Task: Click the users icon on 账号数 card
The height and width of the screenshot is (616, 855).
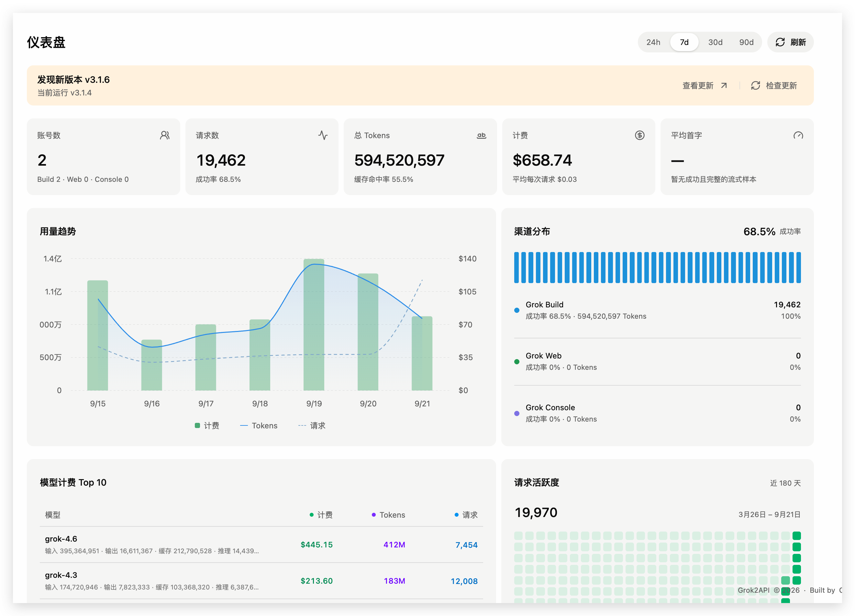Action: (165, 135)
